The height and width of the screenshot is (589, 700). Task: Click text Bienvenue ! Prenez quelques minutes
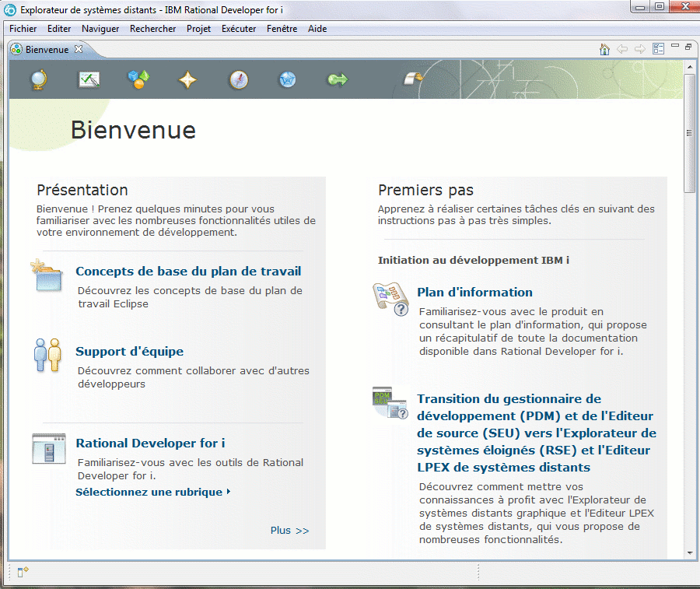click(x=176, y=221)
